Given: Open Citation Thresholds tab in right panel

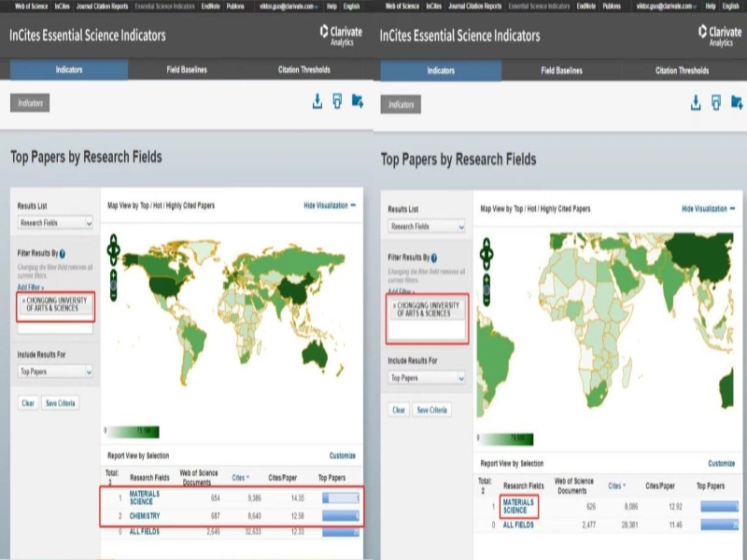Looking at the screenshot, I should pos(682,71).
